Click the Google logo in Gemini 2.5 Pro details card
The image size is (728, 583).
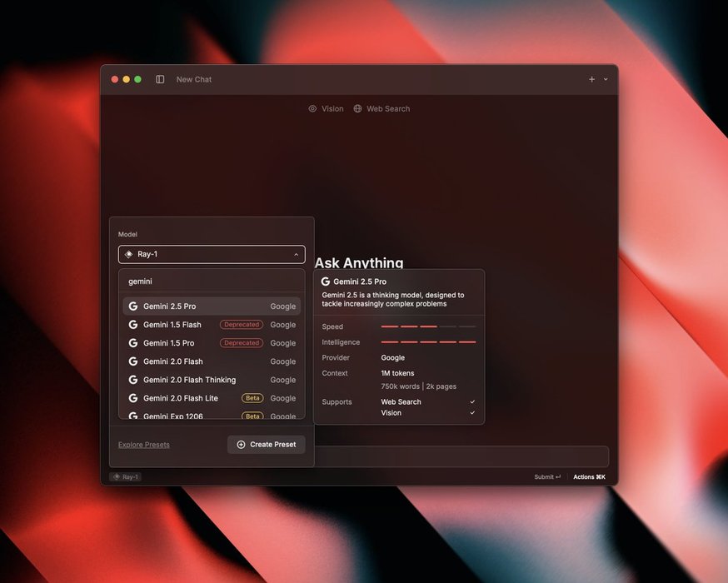[x=326, y=282]
